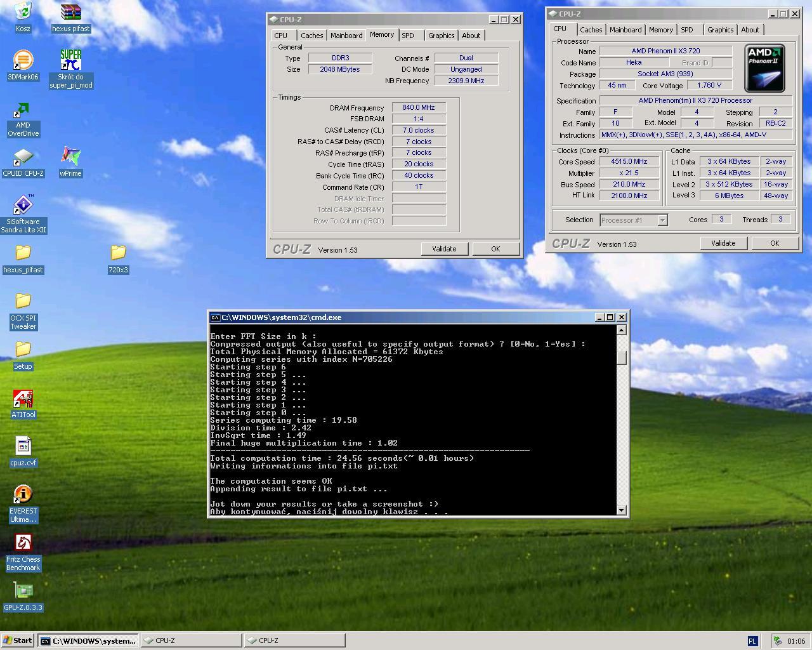Click cmd.exe scrollbar down arrow
This screenshot has height=650, width=812.
point(622,510)
